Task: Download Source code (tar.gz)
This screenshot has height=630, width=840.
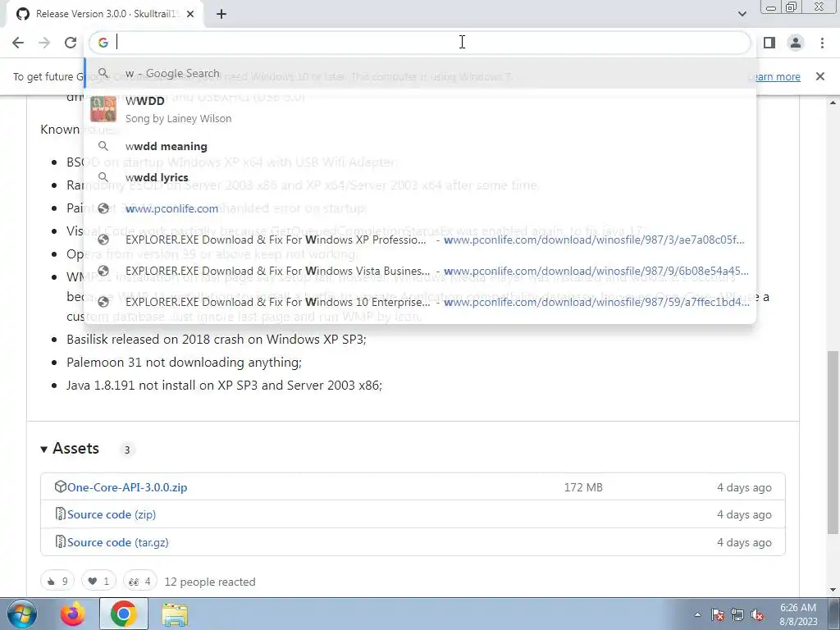Action: coord(118,542)
